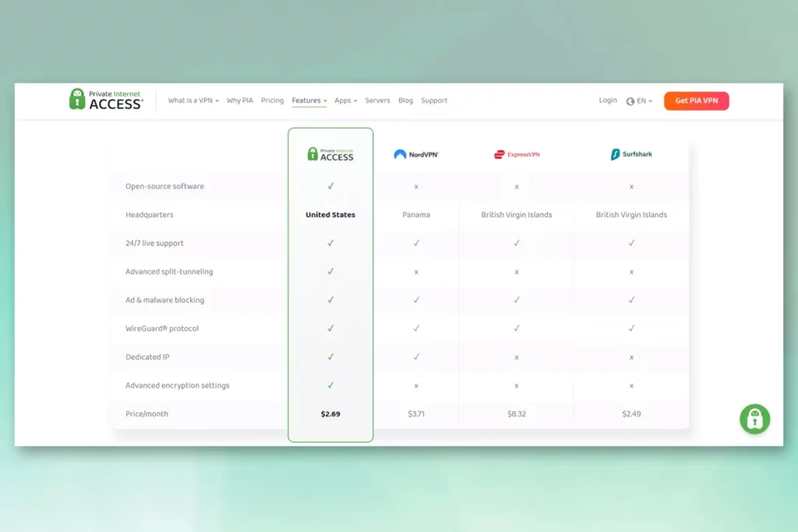Click the NordVPN logo in comparison table

[416, 154]
